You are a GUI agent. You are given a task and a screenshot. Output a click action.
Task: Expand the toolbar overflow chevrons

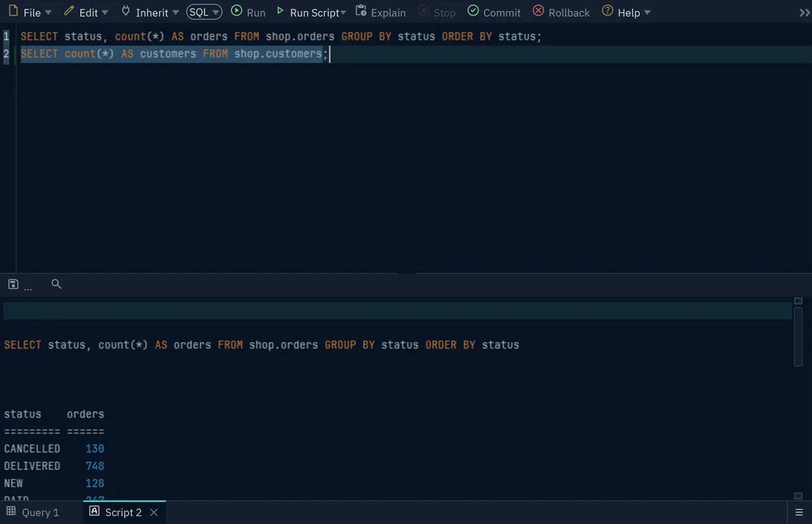[x=804, y=13]
